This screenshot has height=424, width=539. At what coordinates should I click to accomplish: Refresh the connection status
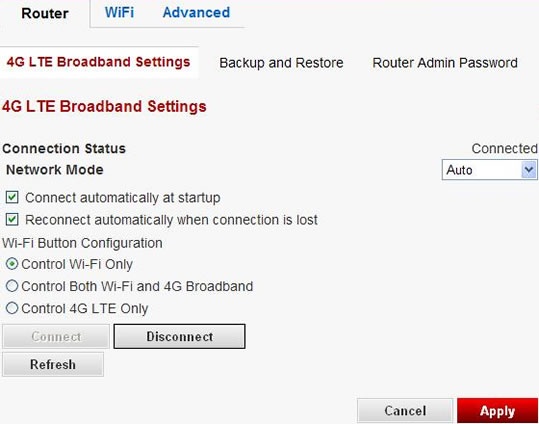click(53, 364)
